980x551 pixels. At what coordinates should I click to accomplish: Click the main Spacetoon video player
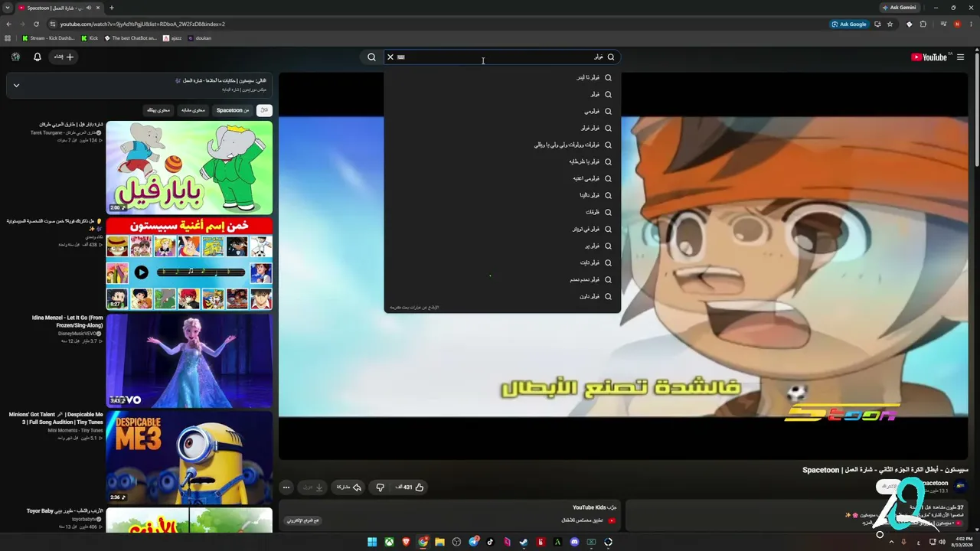click(623, 266)
